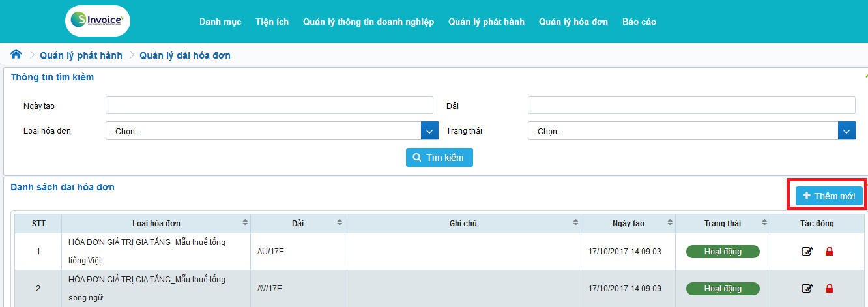Sort by Loại hóa đơn column arrows

pos(245,223)
